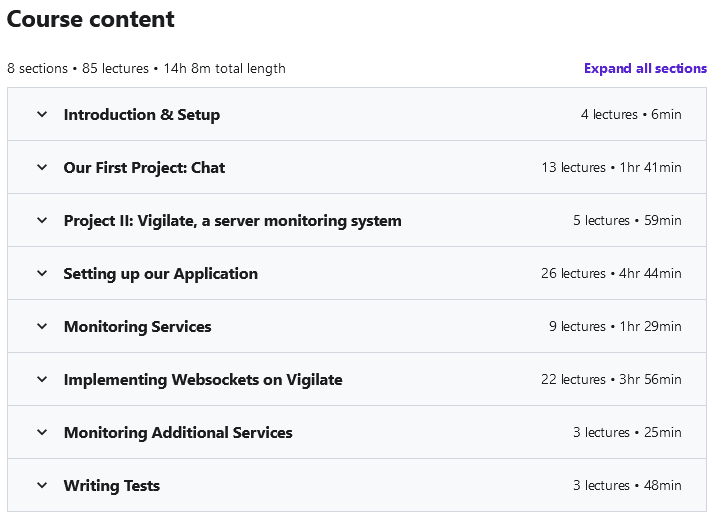
Task: Open the Our First Project: Chat section
Action: [144, 168]
